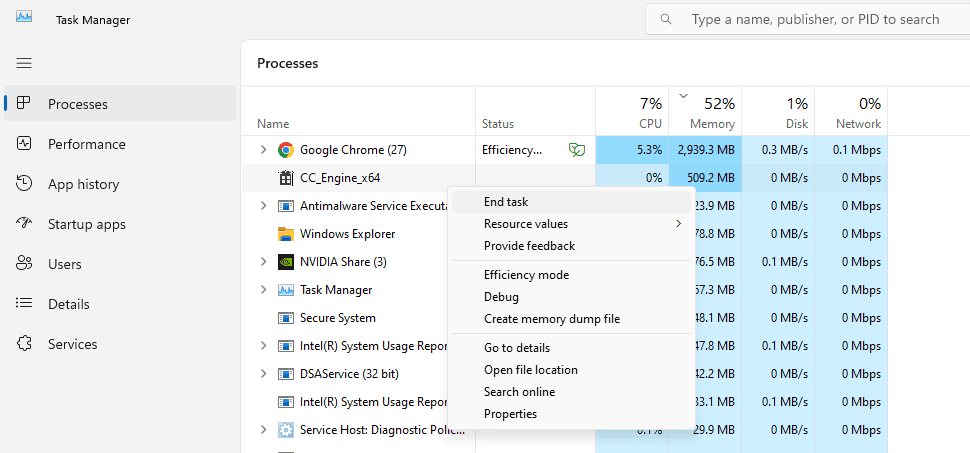Click the Performance sidebar icon
This screenshot has height=453, width=970.
[x=24, y=144]
